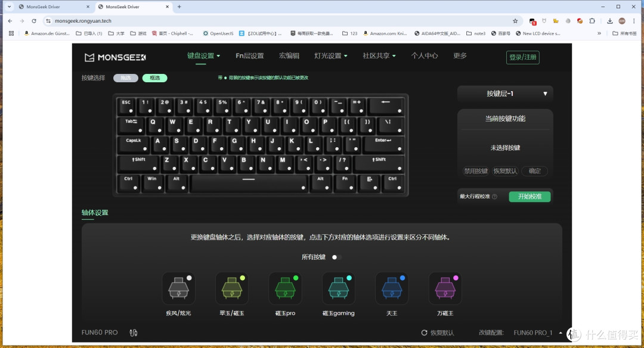Select the 翠玉/磁玉 yellow-green switch icon
This screenshot has height=348, width=644.
tap(231, 288)
